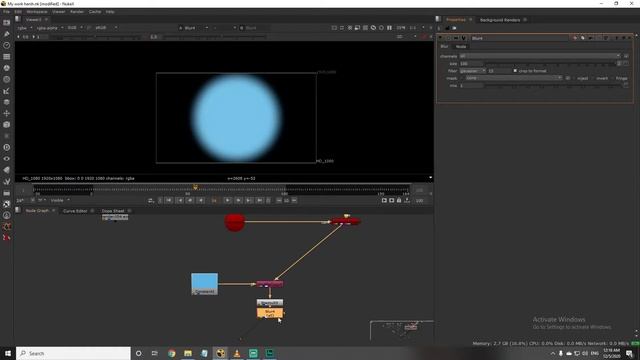Open the Image nodes menu in toolbar
This screenshot has height=360, width=640.
click(7, 22)
